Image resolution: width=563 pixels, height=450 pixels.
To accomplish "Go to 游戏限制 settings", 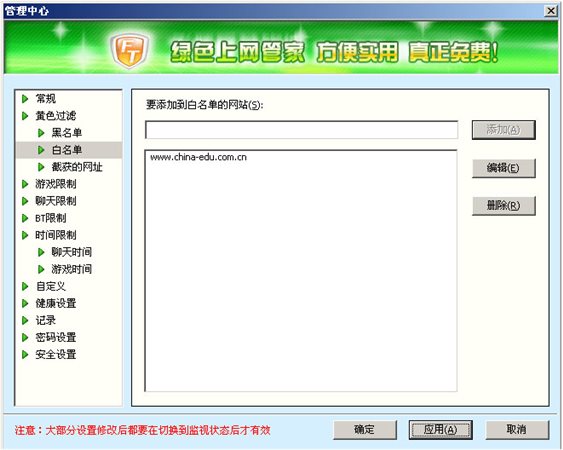I will pyautogui.click(x=56, y=184).
